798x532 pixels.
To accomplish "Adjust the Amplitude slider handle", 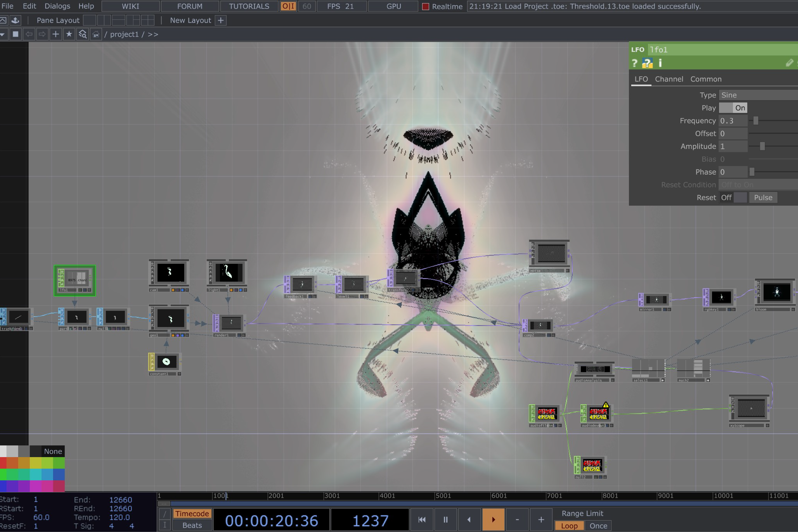I will pyautogui.click(x=762, y=146).
